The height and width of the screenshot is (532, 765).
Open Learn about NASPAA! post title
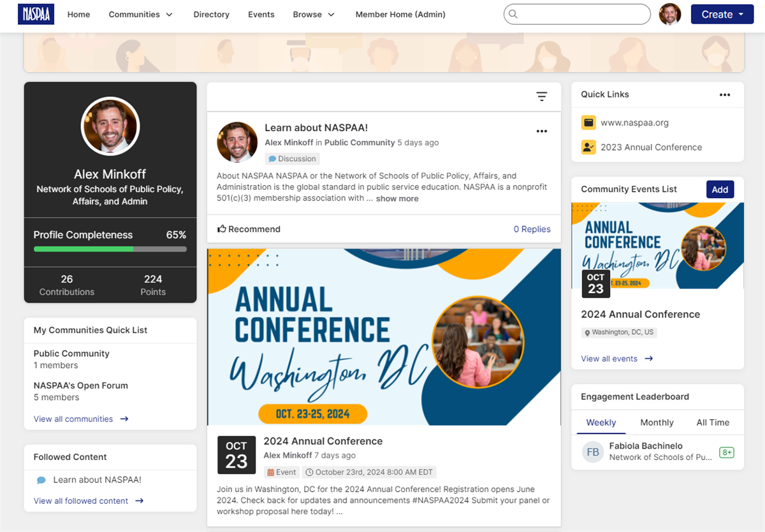click(x=316, y=128)
